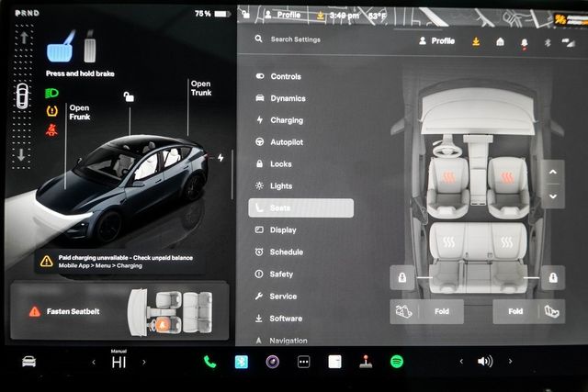Move the seat down with the chevron
This screenshot has width=588, height=392.
[x=553, y=196]
